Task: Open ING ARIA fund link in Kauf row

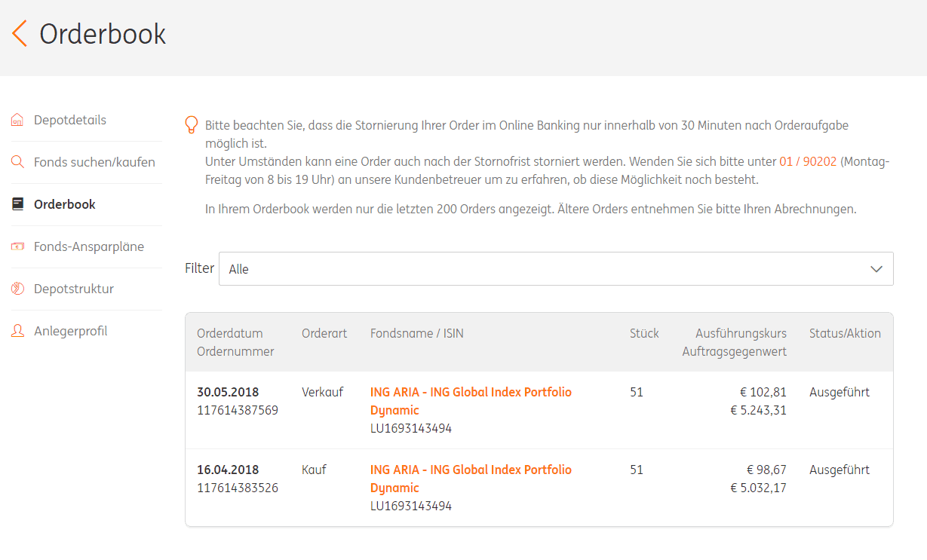Action: click(471, 479)
